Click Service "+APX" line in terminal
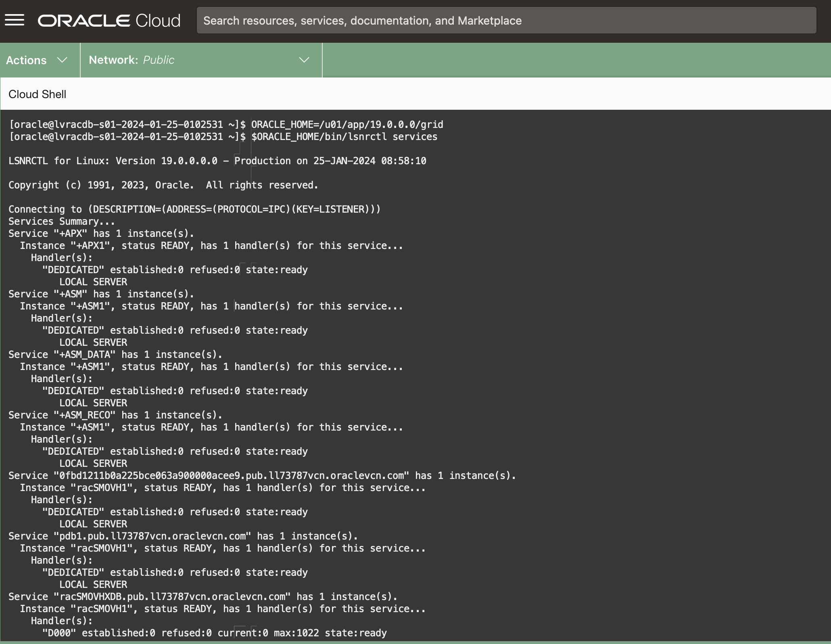Screen dimensions: 831x644 (x=101, y=234)
